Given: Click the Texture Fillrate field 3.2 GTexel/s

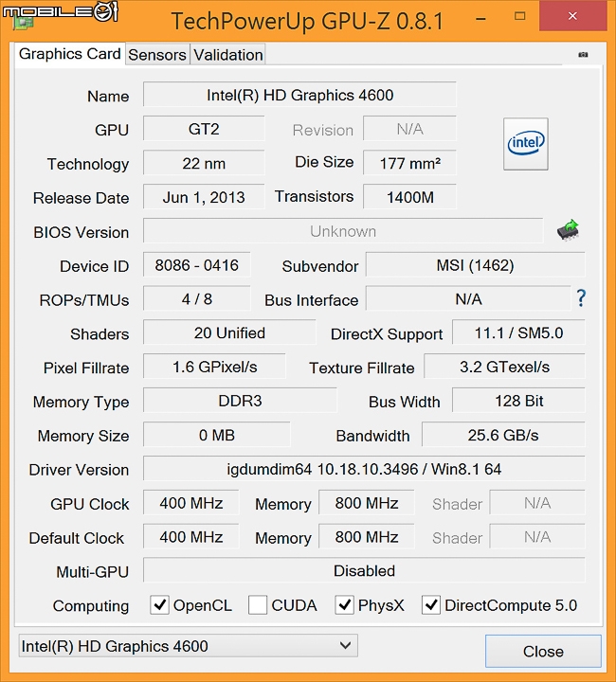Looking at the screenshot, I should (x=504, y=367).
